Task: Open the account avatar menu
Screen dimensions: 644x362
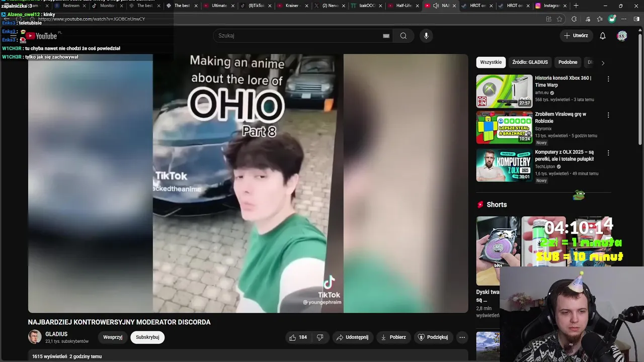Action: pos(622,36)
